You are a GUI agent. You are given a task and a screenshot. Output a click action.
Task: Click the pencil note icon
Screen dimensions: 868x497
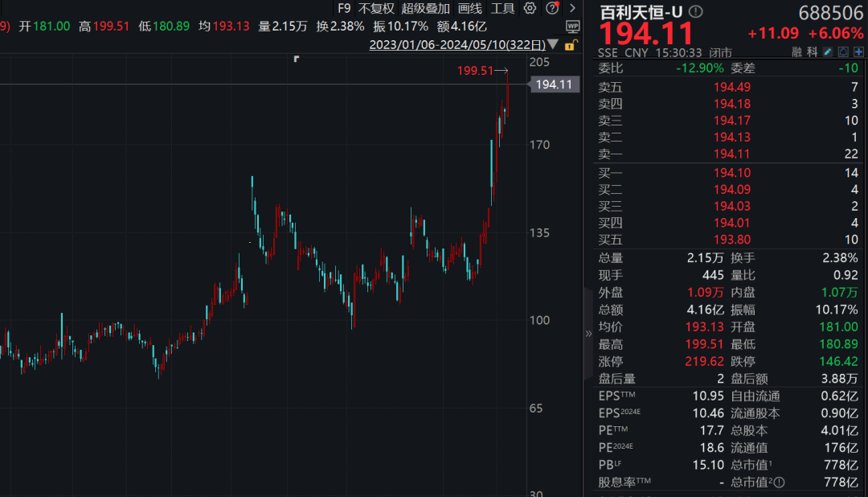tap(828, 52)
